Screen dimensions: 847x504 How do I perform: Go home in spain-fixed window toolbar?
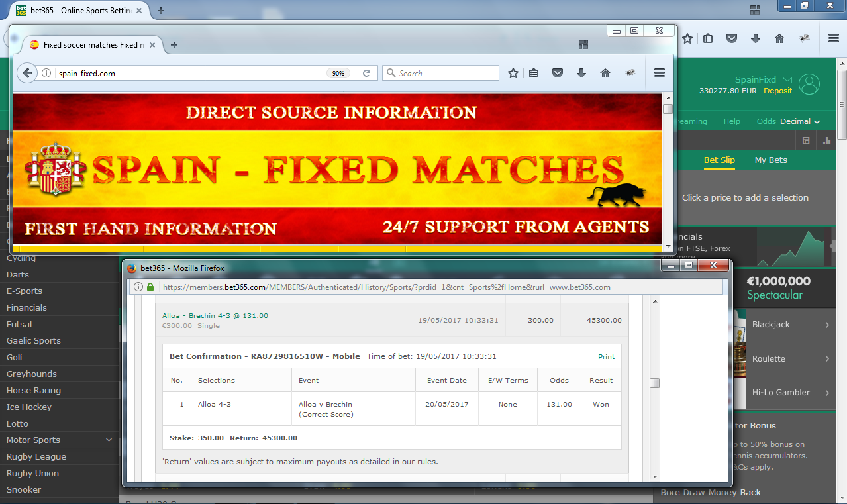point(605,73)
